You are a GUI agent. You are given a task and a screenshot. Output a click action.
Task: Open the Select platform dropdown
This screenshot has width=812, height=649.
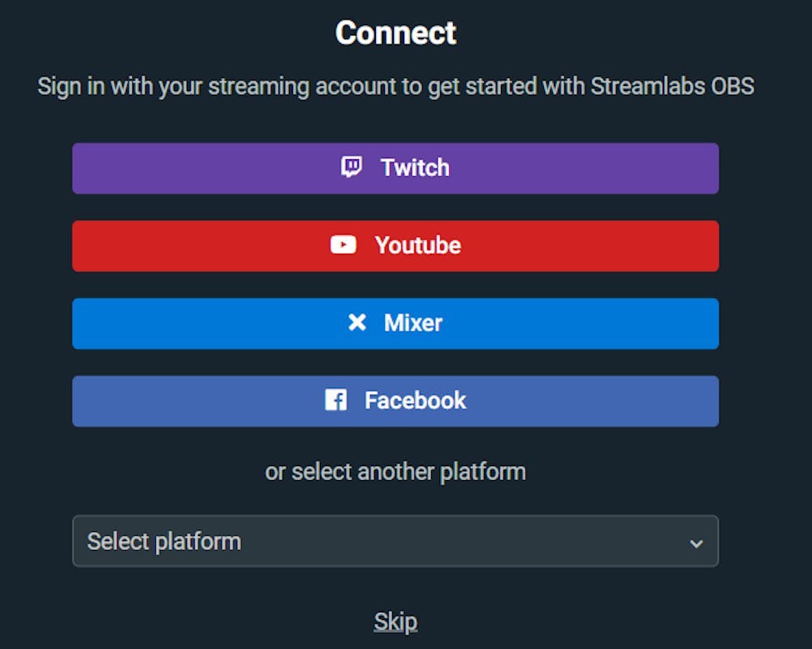tap(395, 541)
